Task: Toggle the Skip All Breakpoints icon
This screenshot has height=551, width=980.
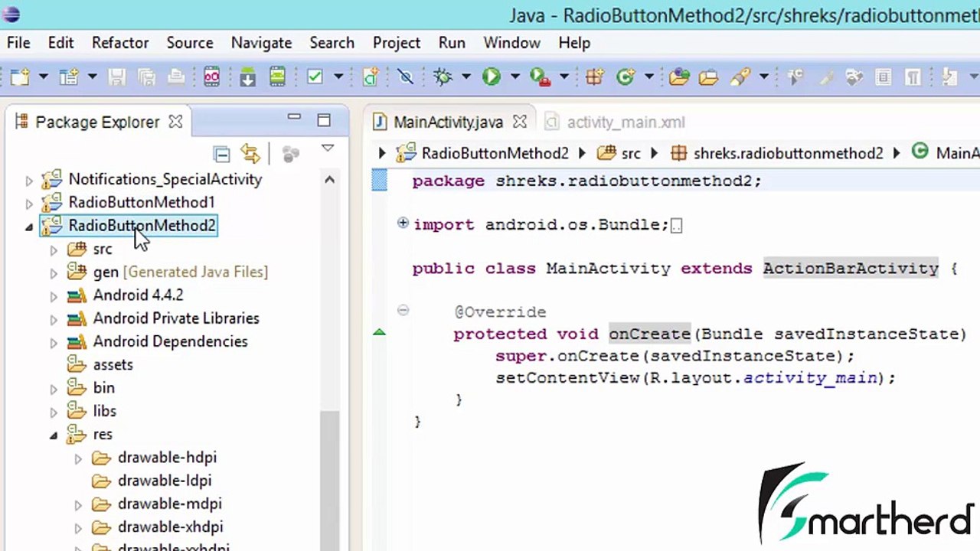Action: pyautogui.click(x=406, y=77)
